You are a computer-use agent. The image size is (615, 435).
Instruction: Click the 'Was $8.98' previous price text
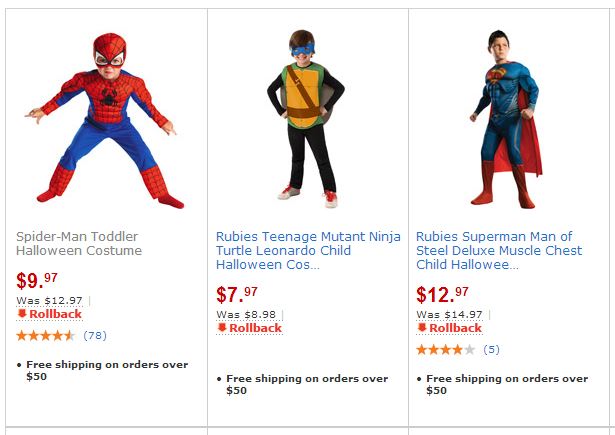pos(247,314)
